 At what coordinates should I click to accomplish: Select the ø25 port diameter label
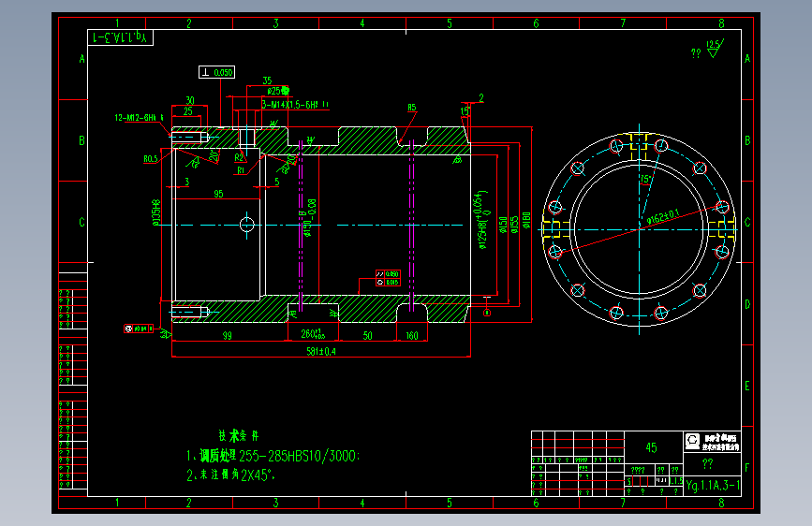pos(278,91)
